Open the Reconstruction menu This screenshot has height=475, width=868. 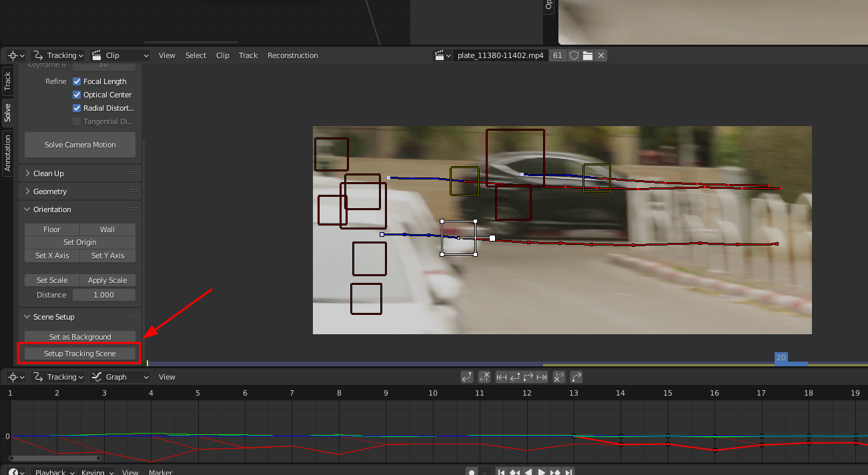(x=292, y=55)
